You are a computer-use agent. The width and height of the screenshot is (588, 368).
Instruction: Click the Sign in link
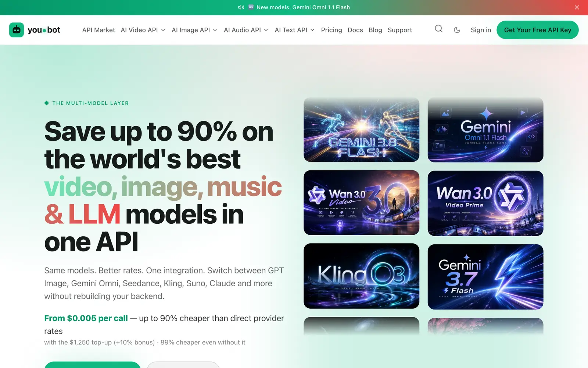point(481,30)
